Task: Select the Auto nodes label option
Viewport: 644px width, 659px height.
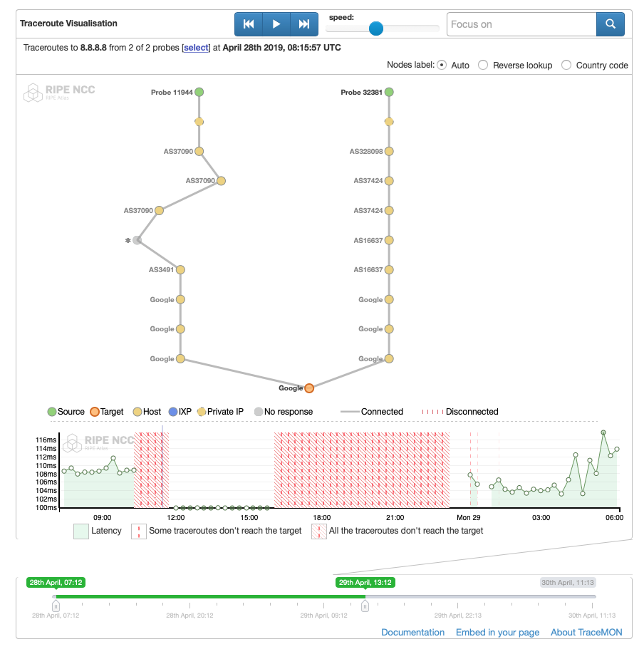Action: tap(442, 65)
